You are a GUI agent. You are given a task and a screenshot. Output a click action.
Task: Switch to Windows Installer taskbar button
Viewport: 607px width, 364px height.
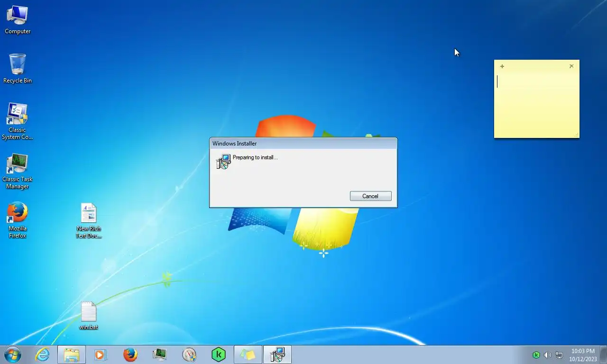pyautogui.click(x=277, y=355)
